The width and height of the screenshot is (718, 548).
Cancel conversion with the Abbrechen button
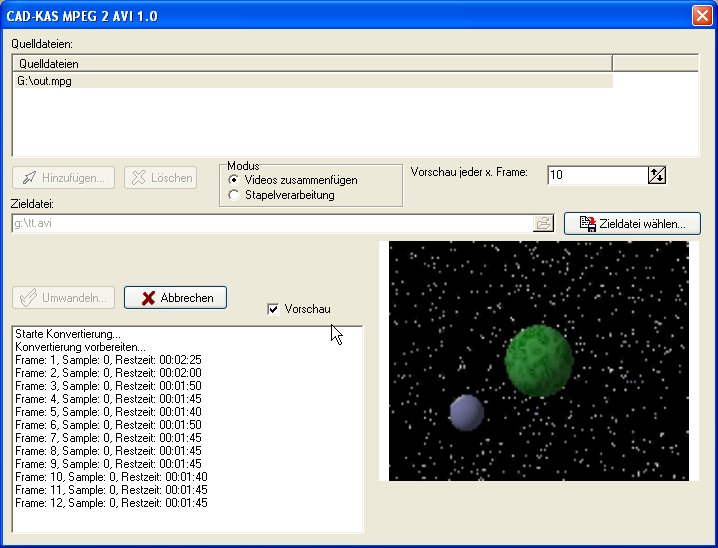click(175, 297)
